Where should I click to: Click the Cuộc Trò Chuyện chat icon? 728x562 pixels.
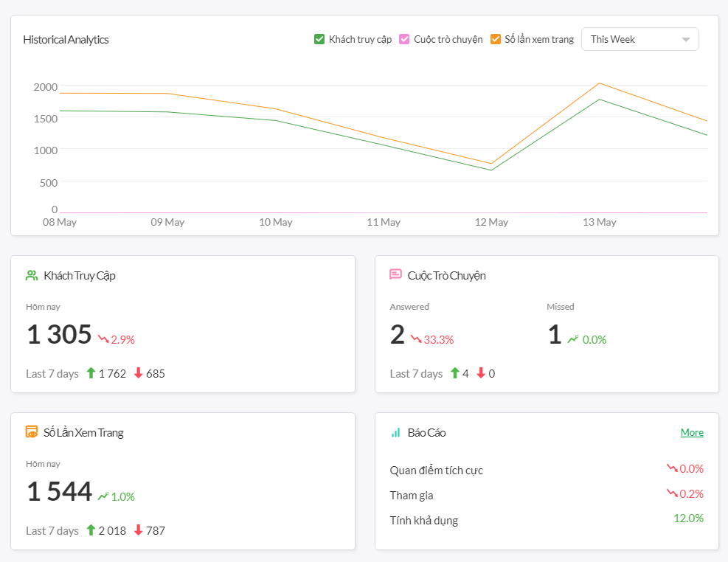[395, 275]
